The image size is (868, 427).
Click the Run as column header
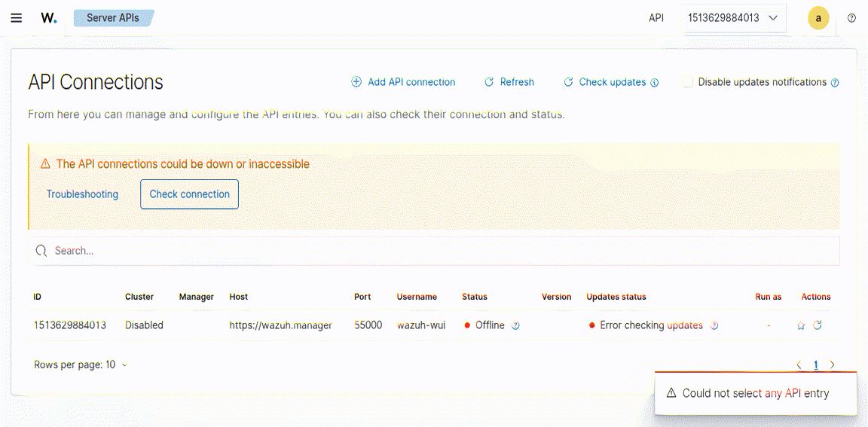coord(769,297)
